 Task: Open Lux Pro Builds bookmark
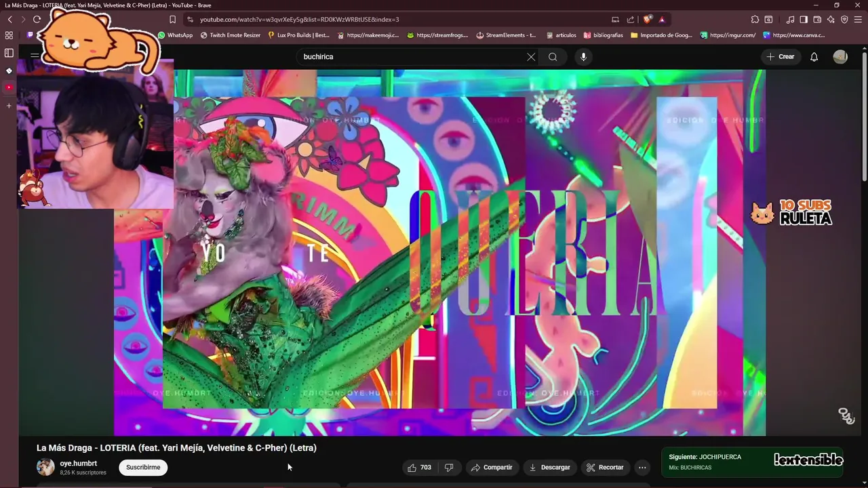pyautogui.click(x=299, y=35)
